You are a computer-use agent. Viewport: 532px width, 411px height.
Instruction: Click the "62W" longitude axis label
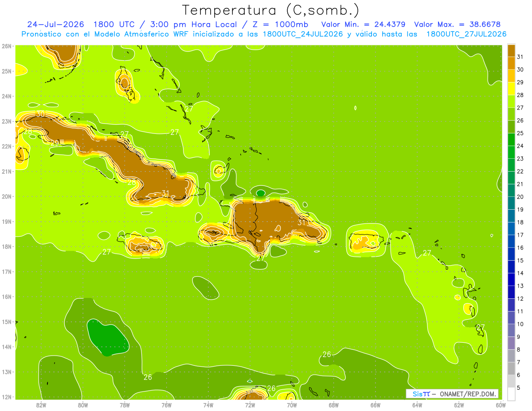click(459, 404)
